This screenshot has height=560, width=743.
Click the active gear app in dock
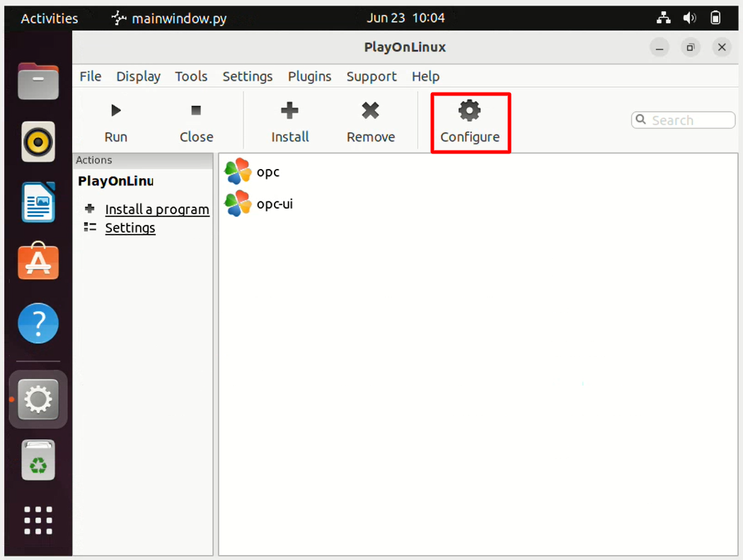pyautogui.click(x=38, y=399)
